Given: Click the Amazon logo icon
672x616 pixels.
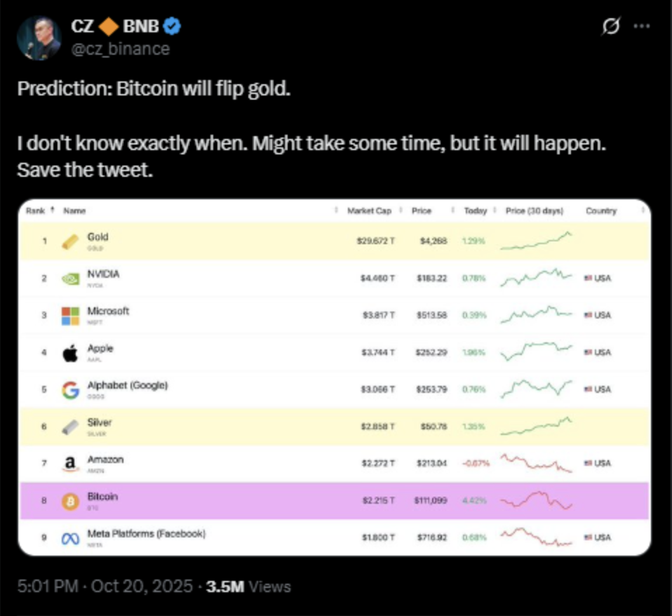Looking at the screenshot, I should (70, 464).
